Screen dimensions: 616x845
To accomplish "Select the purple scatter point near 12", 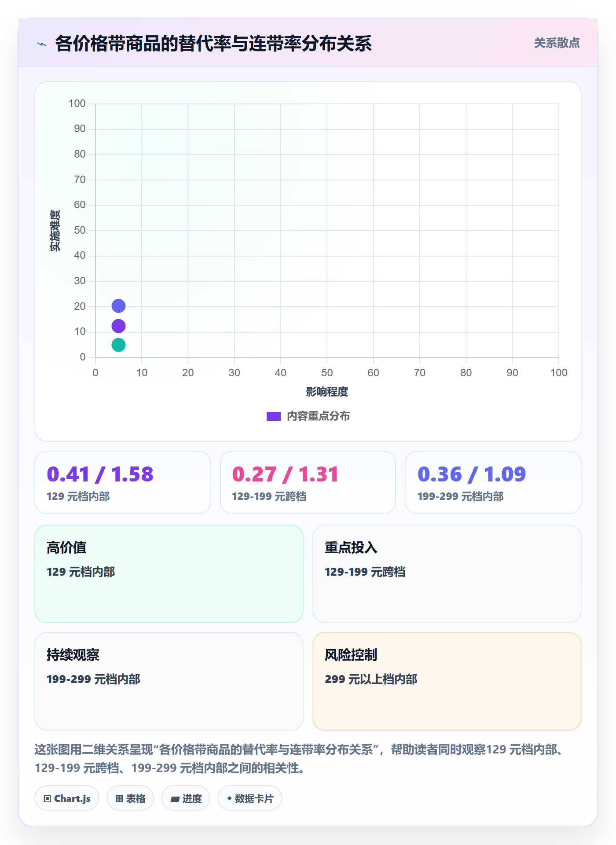I will pyautogui.click(x=118, y=326).
